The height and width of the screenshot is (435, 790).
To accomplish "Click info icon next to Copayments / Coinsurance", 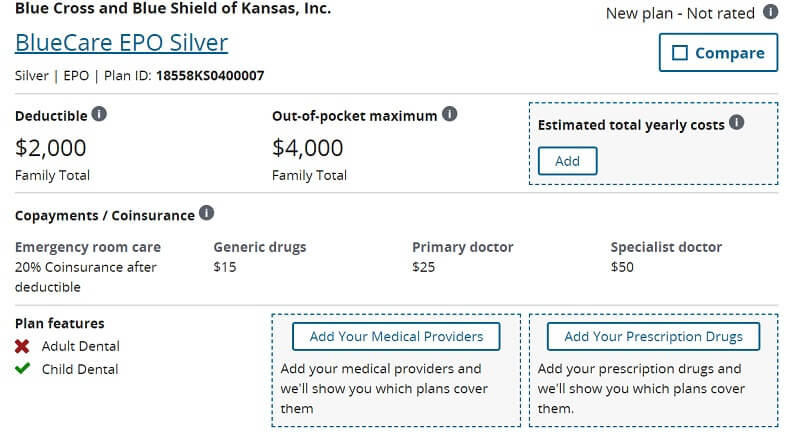I will [x=206, y=213].
